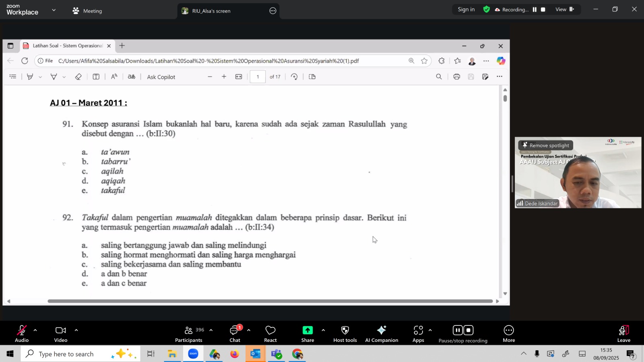Image resolution: width=644 pixels, height=362 pixels.
Task: Expand the audio options arrow
Action: (35, 330)
